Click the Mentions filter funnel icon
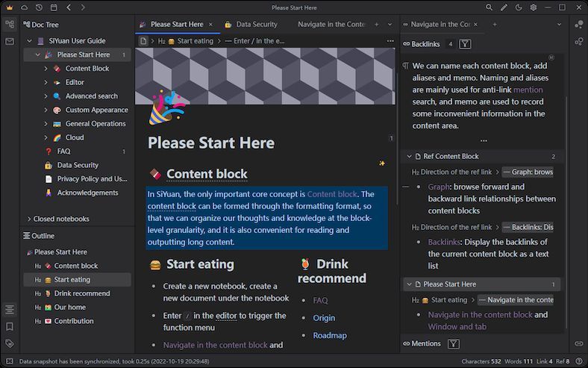The width and height of the screenshot is (588, 368). click(x=454, y=343)
